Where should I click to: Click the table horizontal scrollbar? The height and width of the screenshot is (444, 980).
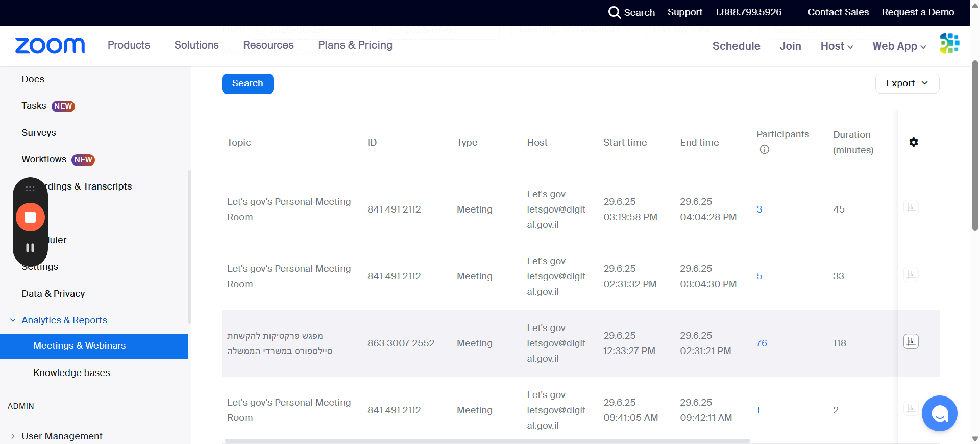pyautogui.click(x=487, y=440)
